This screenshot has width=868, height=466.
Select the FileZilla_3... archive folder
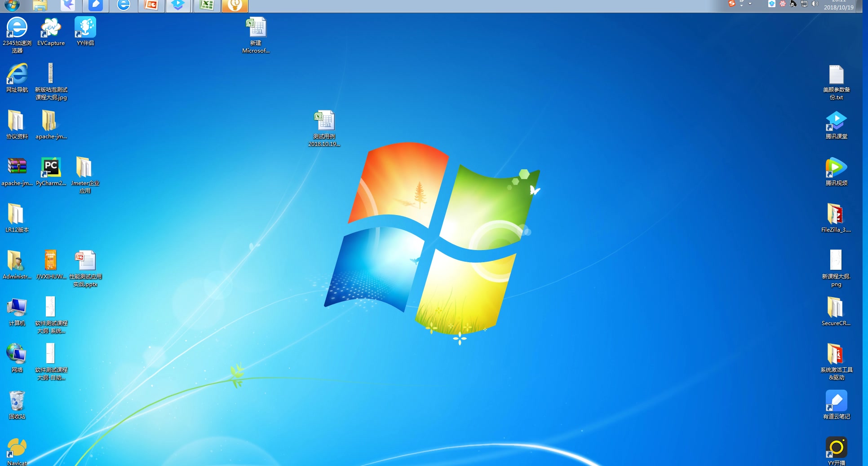836,218
